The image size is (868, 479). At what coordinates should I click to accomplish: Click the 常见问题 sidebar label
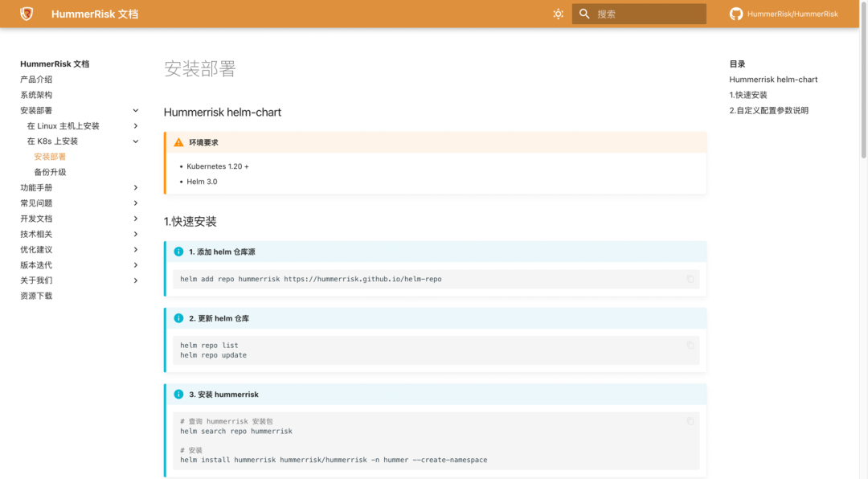36,203
